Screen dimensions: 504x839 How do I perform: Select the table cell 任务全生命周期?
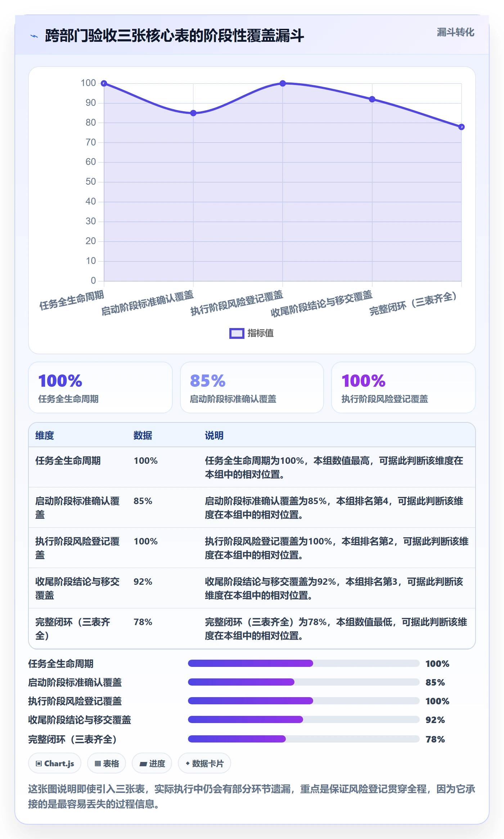tap(68, 461)
